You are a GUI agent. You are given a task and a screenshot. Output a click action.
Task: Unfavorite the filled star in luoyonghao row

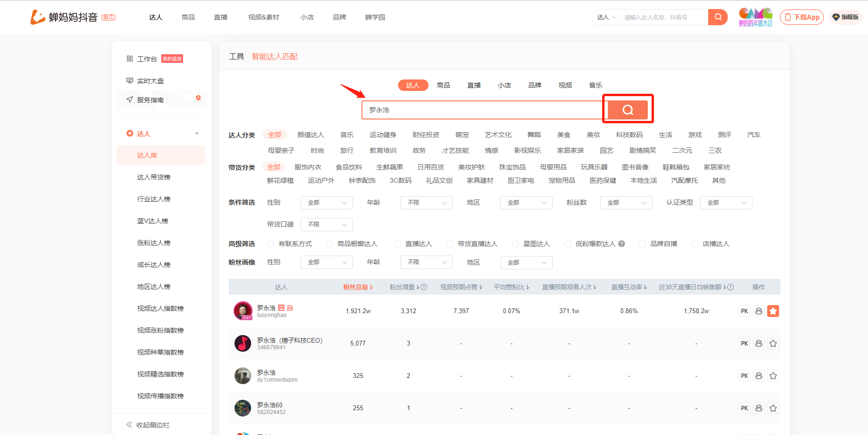pos(773,311)
